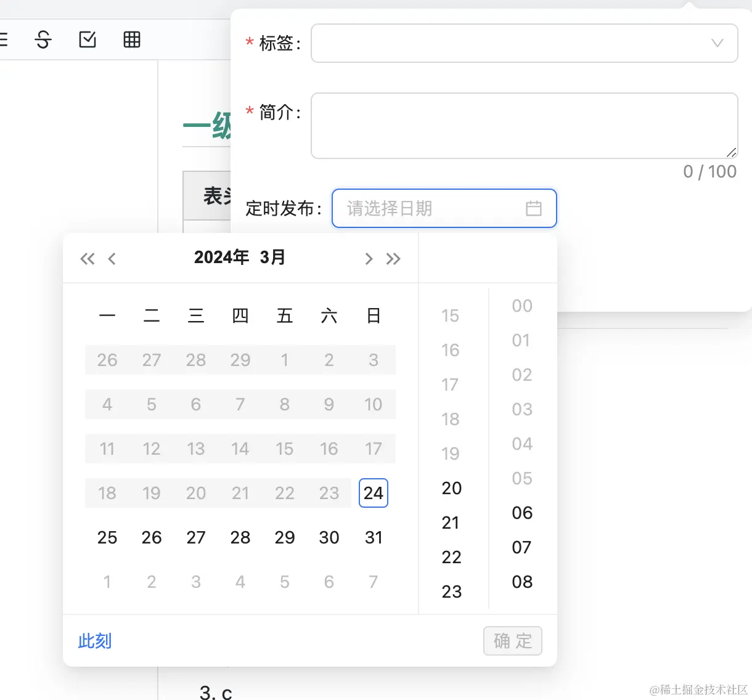The image size is (752, 700).
Task: Go to next month with right arrow
Action: [x=369, y=258]
